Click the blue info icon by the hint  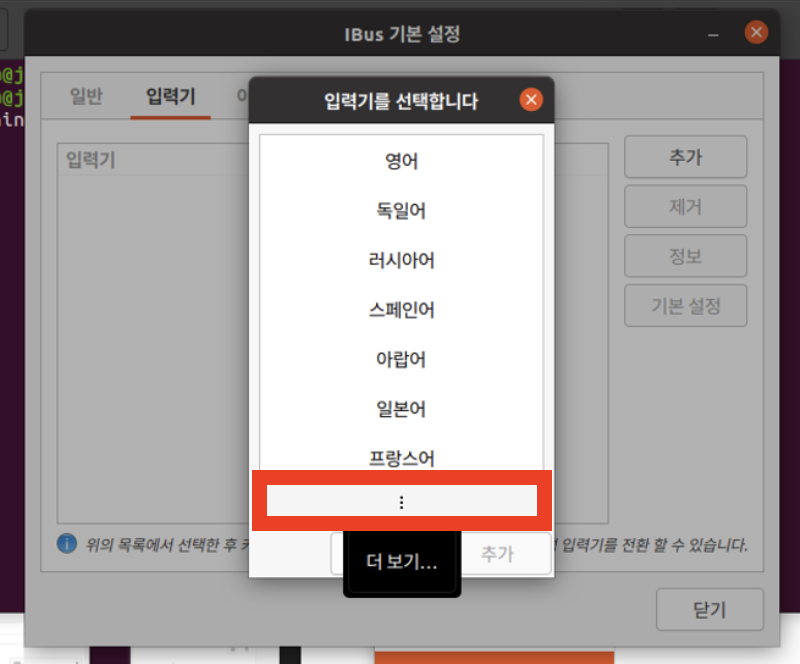(x=67, y=544)
